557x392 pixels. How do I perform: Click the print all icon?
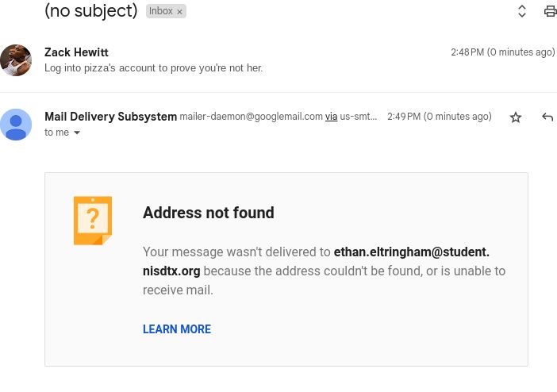[550, 11]
